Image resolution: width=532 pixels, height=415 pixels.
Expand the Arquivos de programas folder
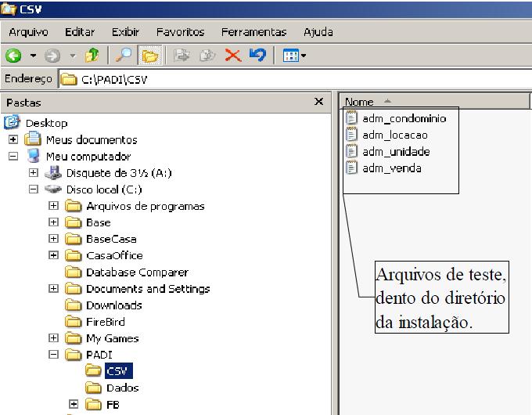(53, 206)
